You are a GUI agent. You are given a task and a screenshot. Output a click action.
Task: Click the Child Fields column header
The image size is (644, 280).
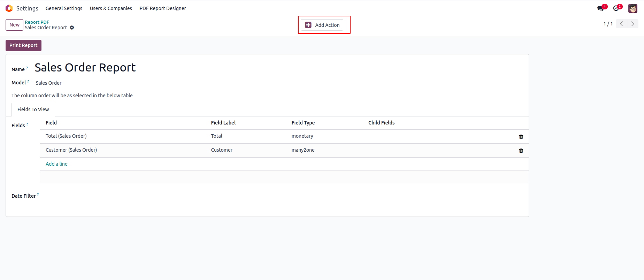pyautogui.click(x=382, y=123)
